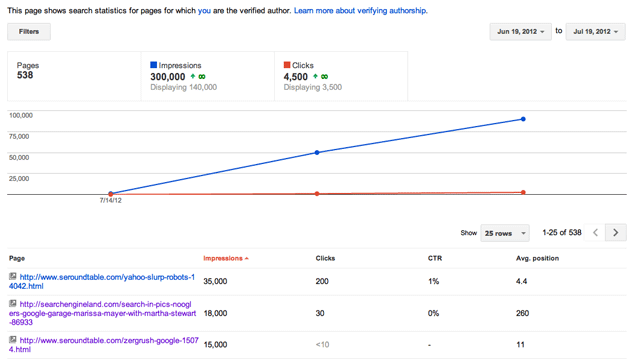The height and width of the screenshot is (360, 640).
Task: Click the last blue Impressions data point
Action: click(523, 119)
